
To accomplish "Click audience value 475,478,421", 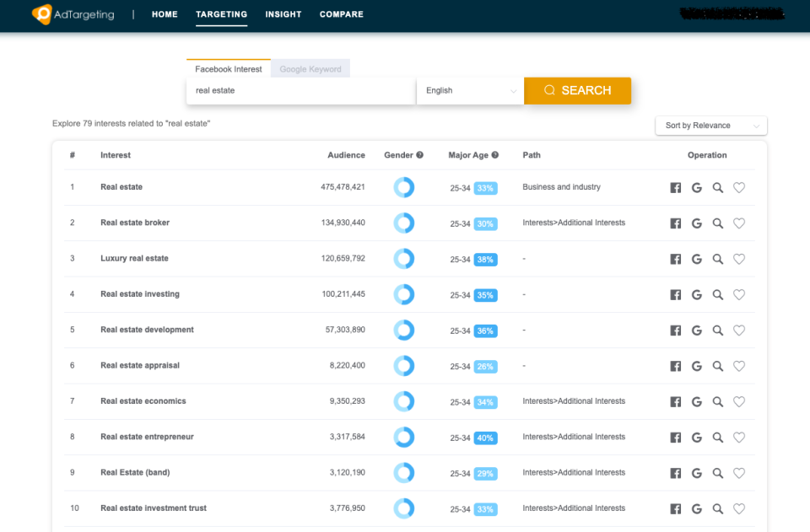I will pyautogui.click(x=343, y=187).
